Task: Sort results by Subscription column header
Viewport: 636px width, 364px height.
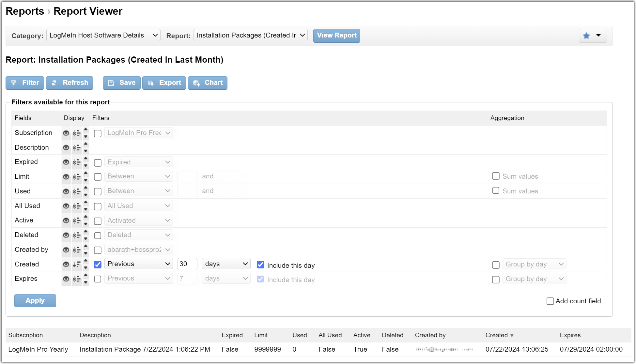Action: [x=25, y=335]
